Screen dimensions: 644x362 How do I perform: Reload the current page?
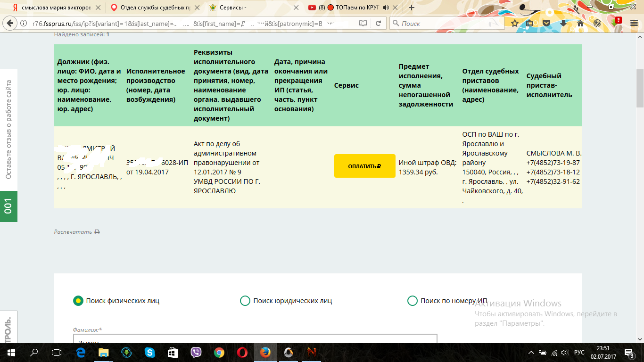tap(378, 23)
